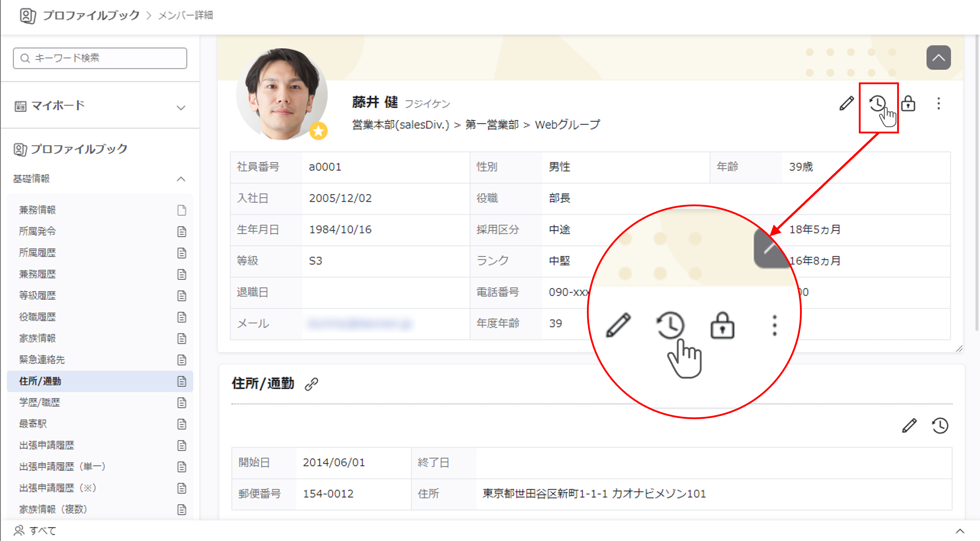This screenshot has width=980, height=541.
Task: Click link icon next to 住所/通勤 heading
Action: click(x=311, y=384)
